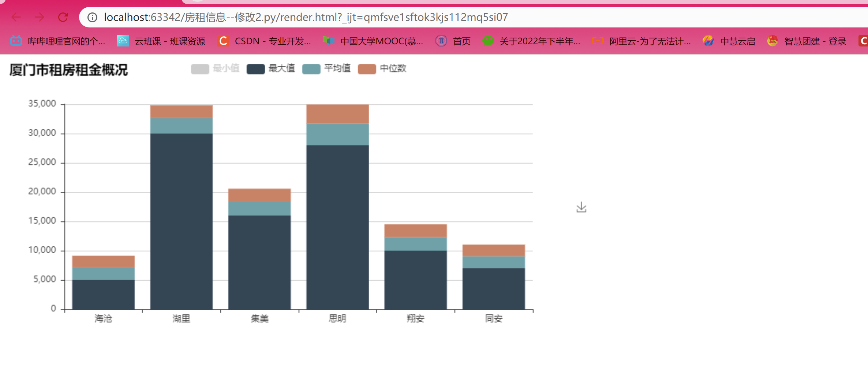The image size is (868, 374).
Task: Click the browser back arrow
Action: (x=16, y=17)
